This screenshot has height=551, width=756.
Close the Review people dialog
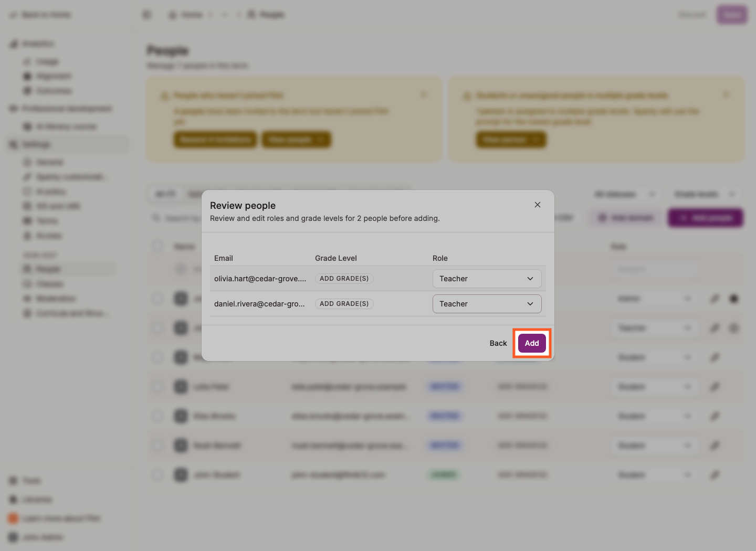click(537, 205)
